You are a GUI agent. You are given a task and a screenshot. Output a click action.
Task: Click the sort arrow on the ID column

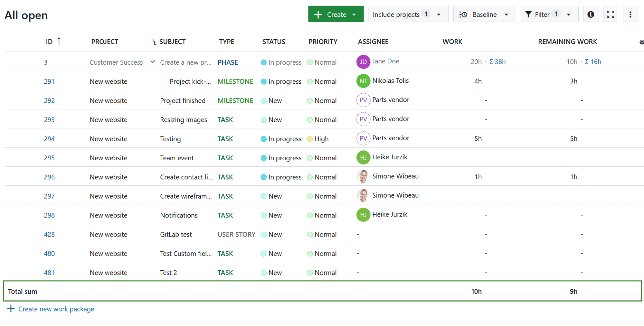click(x=59, y=41)
